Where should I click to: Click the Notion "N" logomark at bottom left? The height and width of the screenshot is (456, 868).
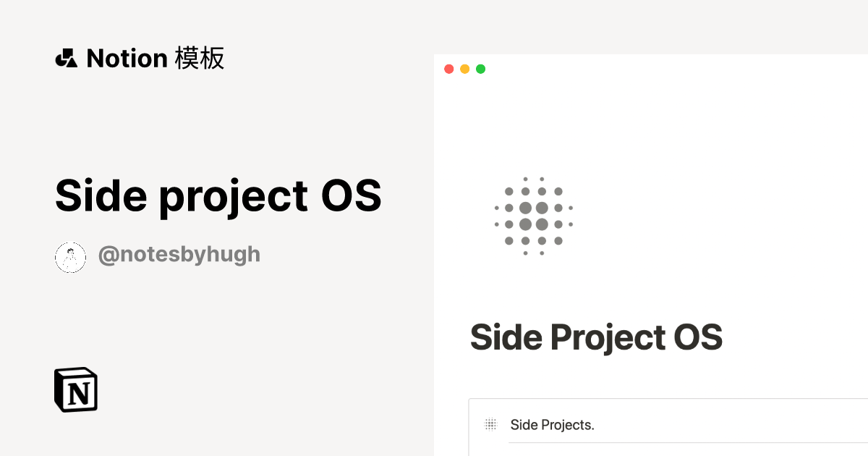pos(75,390)
